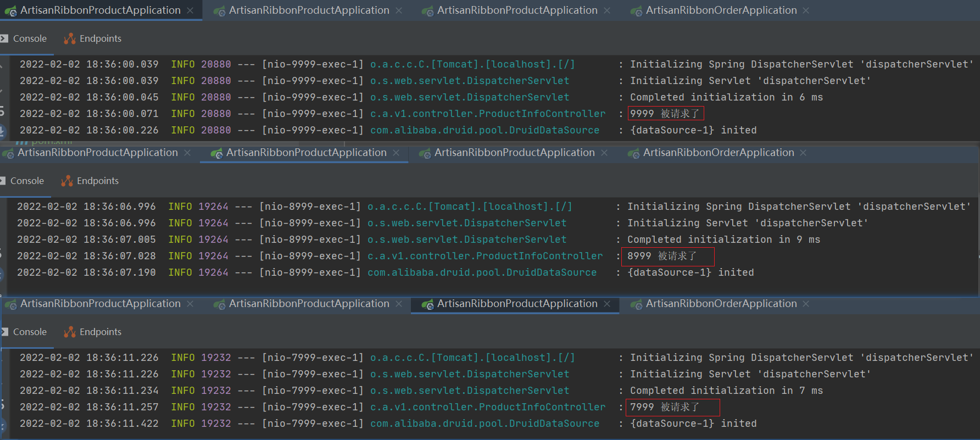Click timestamp '2022-02-02 18:36:00.071'

pos(89,114)
